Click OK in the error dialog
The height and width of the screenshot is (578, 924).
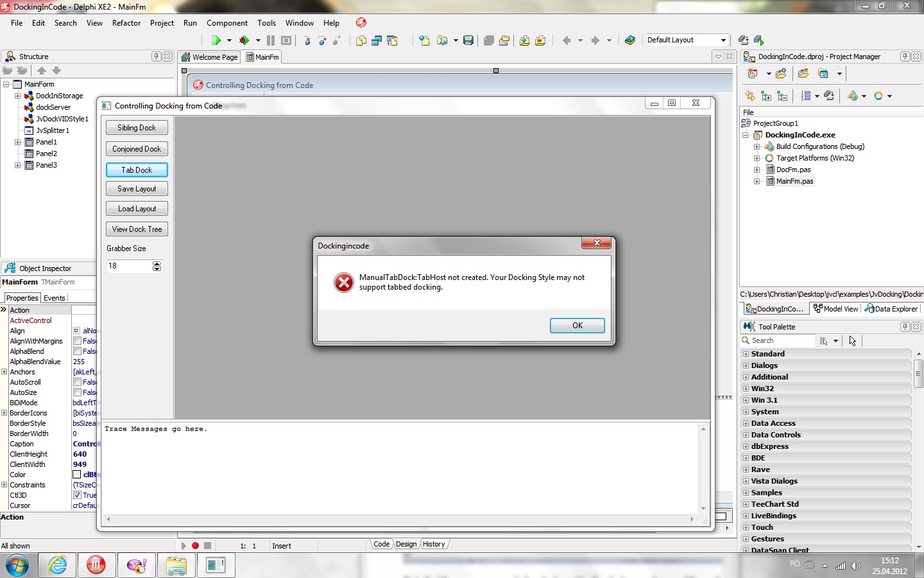point(577,326)
